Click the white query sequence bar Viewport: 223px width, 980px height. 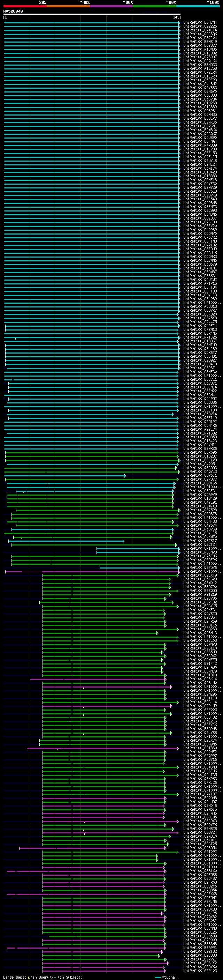coord(92,14)
